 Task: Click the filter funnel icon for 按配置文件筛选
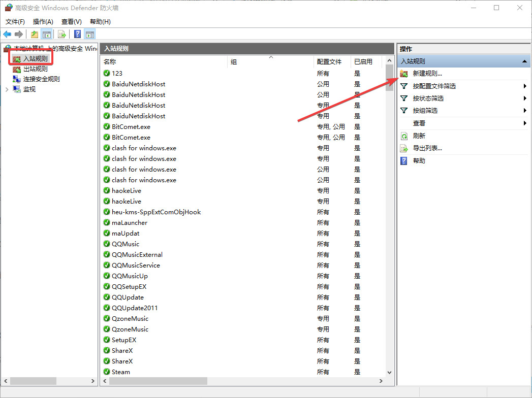(x=404, y=86)
